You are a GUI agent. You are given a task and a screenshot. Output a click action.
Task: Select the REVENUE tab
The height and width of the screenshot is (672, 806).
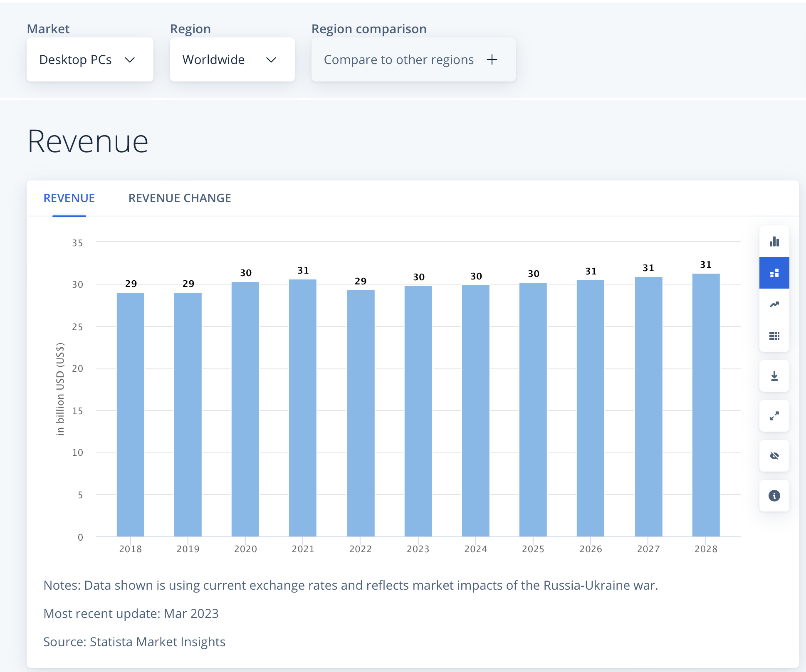click(x=69, y=198)
